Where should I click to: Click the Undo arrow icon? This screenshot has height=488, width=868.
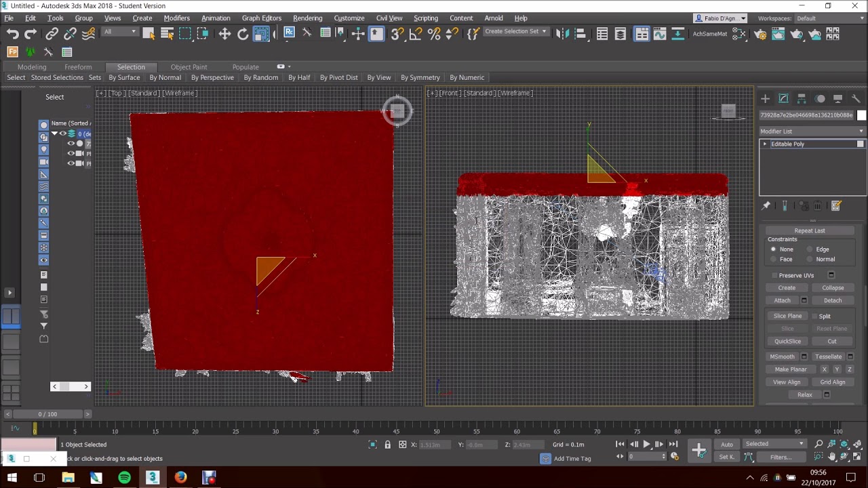[12, 34]
